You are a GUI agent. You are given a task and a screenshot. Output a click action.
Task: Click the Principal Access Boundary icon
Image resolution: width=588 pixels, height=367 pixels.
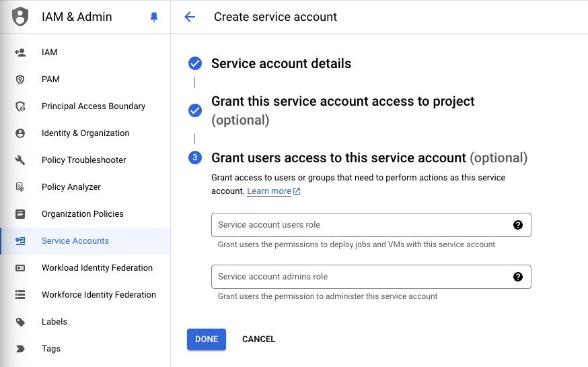[x=20, y=106]
